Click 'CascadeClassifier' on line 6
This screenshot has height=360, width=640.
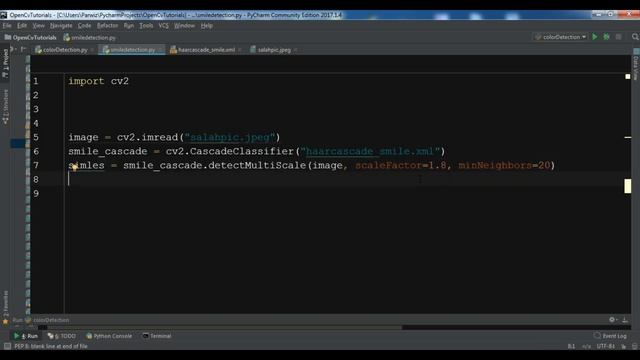242,151
